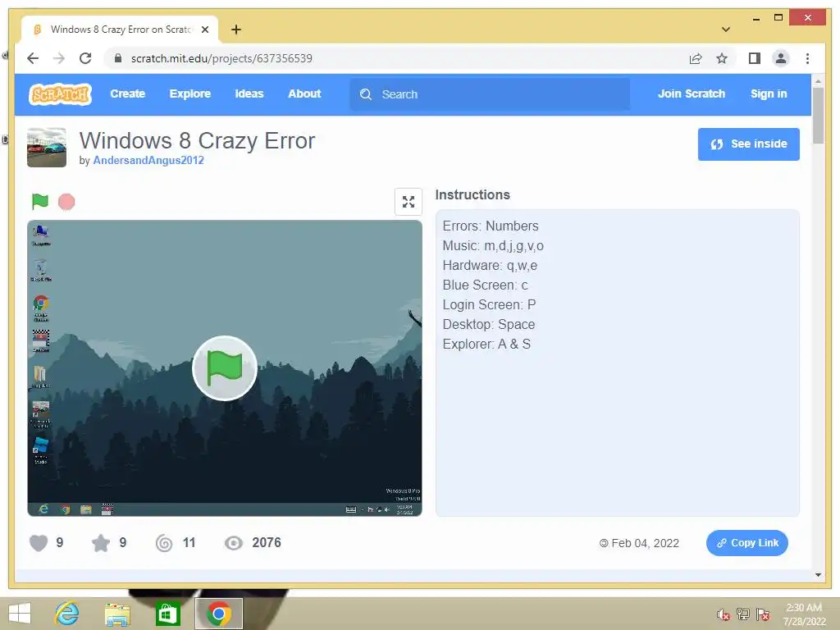Open Internet Explorer from the taskbar
Screen dimensions: 840x630
67,614
